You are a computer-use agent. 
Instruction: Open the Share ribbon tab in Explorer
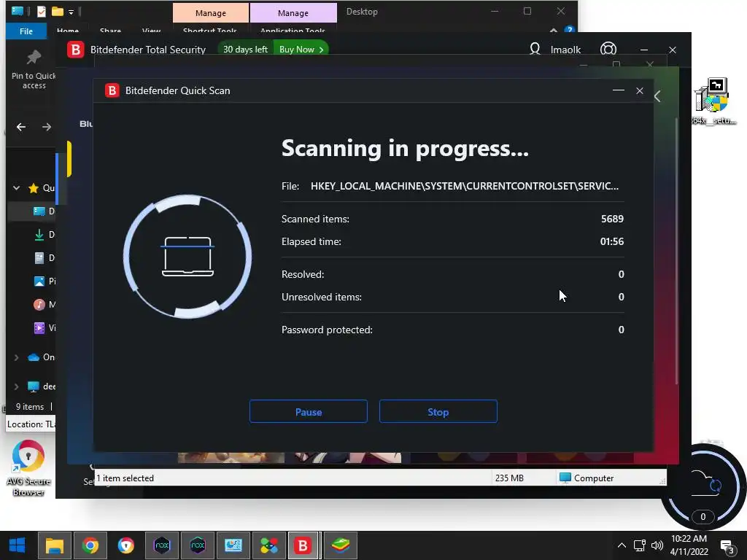pos(110,31)
